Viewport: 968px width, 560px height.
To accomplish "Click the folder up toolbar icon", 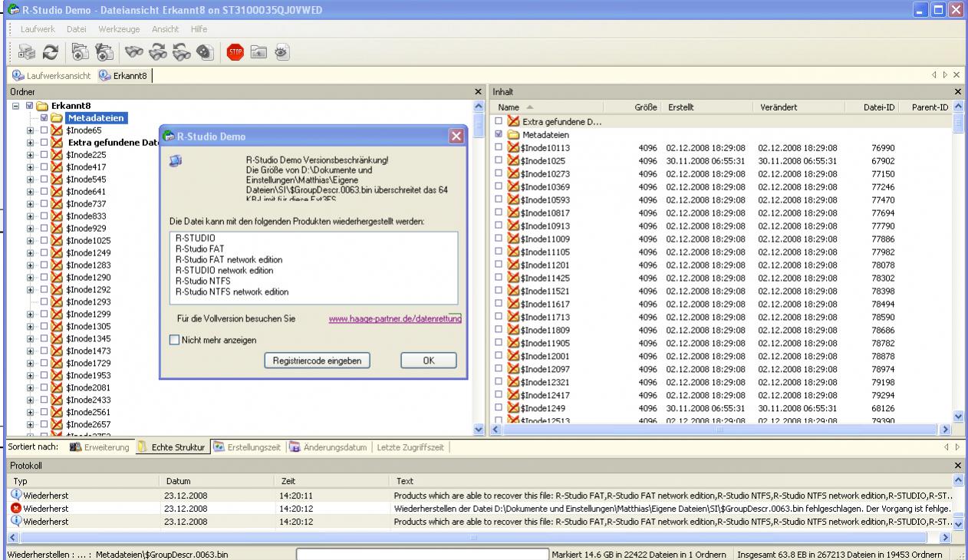I will tap(258, 52).
